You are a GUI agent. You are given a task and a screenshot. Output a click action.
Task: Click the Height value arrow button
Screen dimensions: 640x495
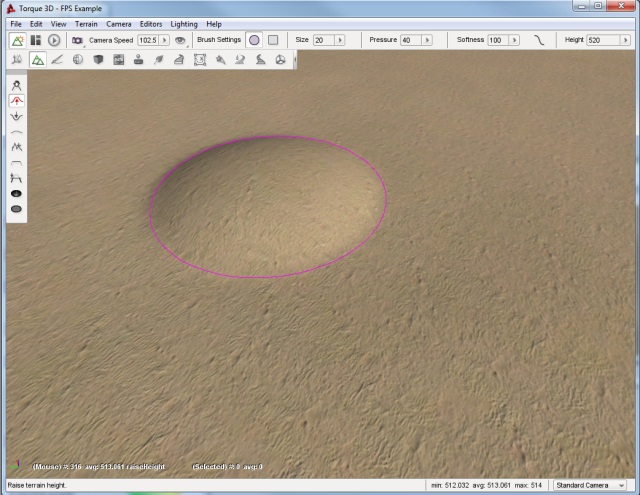pos(622,40)
